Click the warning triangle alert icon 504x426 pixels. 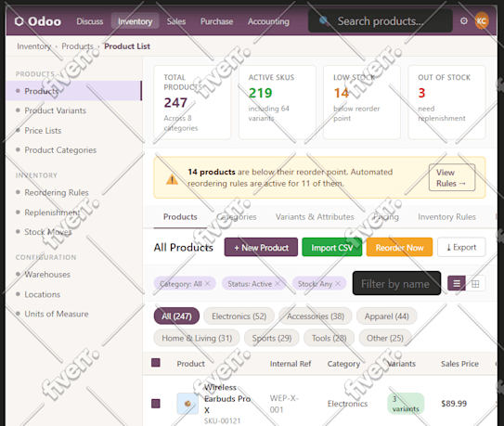click(x=172, y=179)
